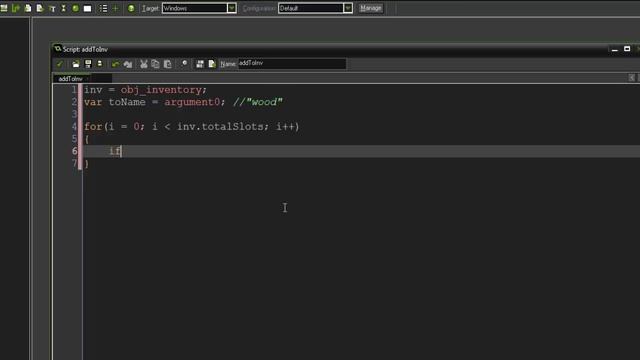The width and height of the screenshot is (640, 360).
Task: Click the T-shaped icon in main toolbar
Action: click(x=52, y=8)
